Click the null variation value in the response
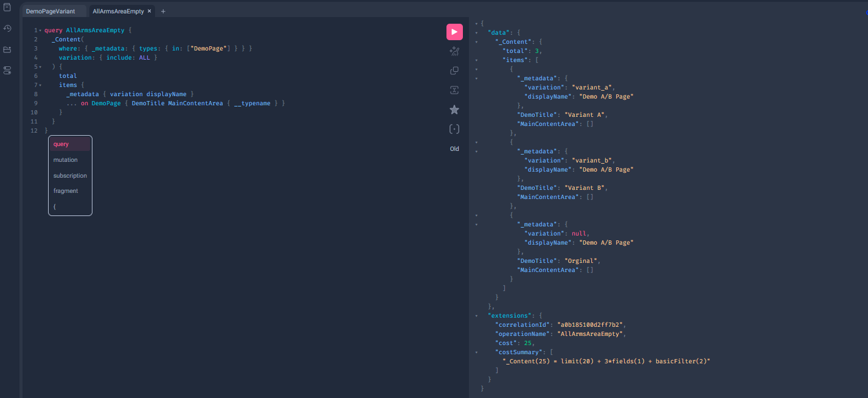The height and width of the screenshot is (398, 868). tap(579, 234)
